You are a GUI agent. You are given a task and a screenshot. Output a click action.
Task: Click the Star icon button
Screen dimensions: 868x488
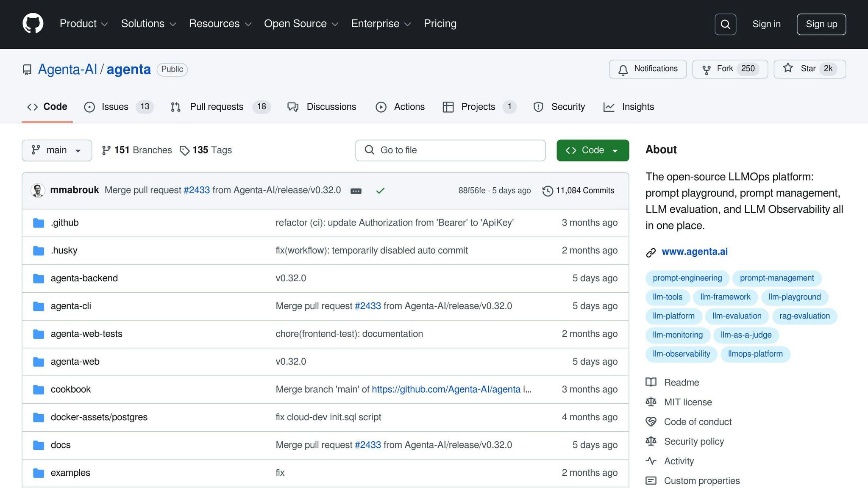[788, 68]
